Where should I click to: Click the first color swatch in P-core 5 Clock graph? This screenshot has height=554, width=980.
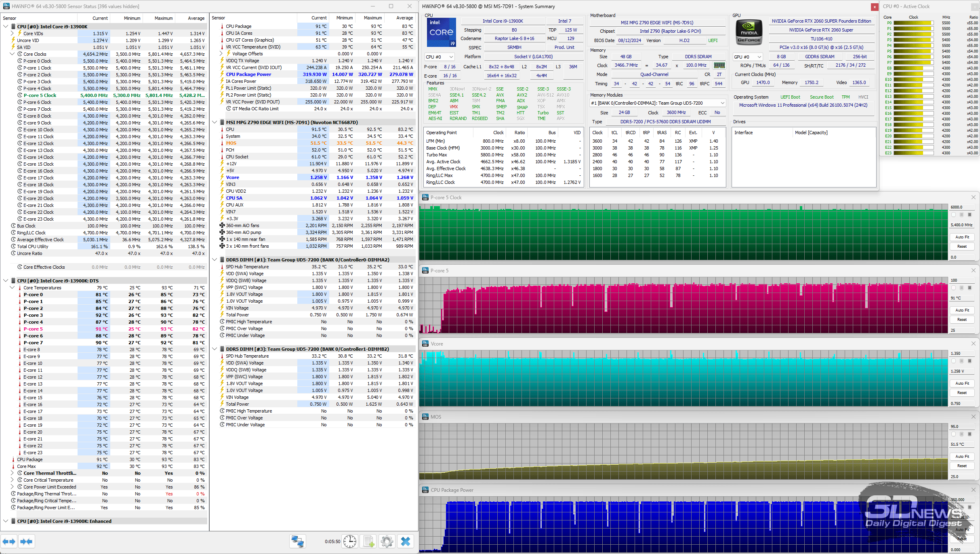tap(954, 215)
